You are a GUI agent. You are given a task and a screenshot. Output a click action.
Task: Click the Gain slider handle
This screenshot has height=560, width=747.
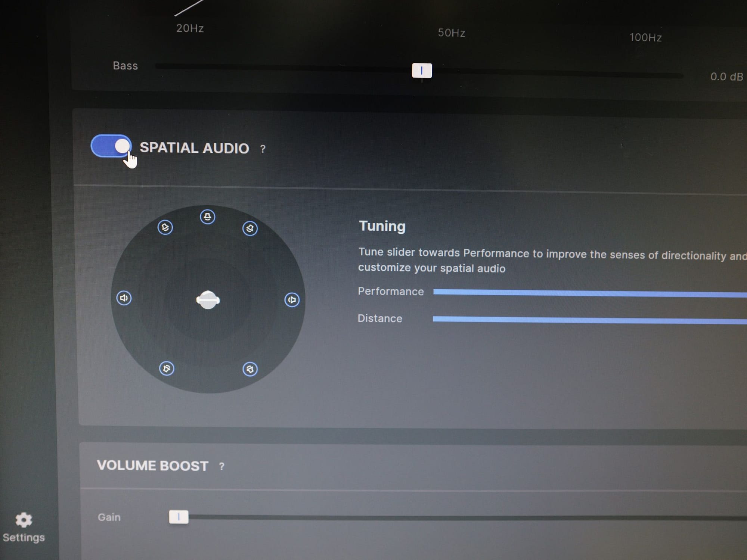179,517
